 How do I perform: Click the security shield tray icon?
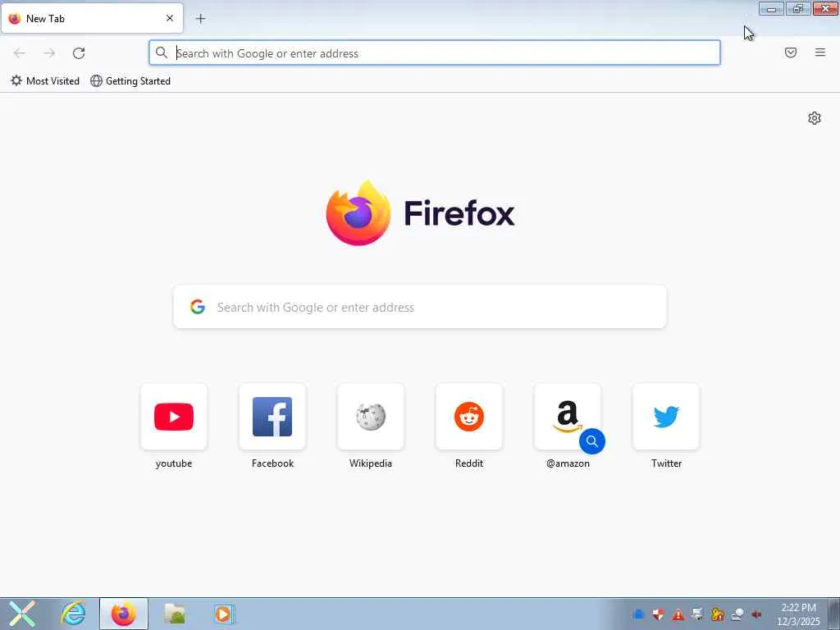(x=659, y=614)
